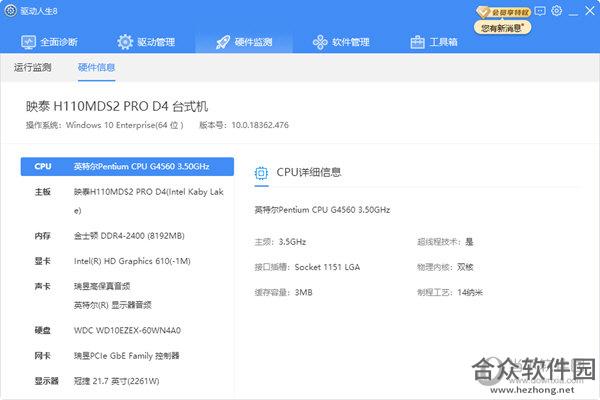600x400 pixels.
Task: Open the 全面诊断 tab
Action: pyautogui.click(x=49, y=42)
